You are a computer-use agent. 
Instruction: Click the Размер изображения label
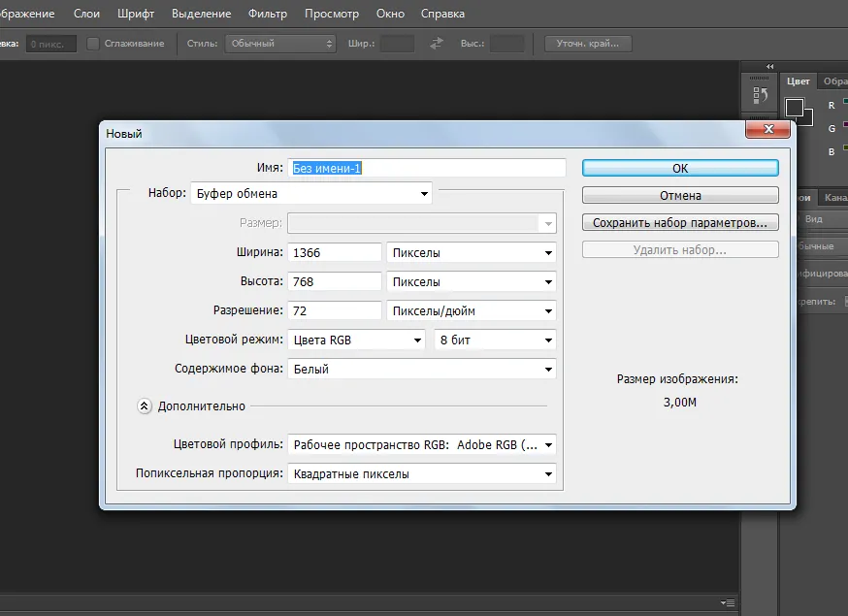677,379
